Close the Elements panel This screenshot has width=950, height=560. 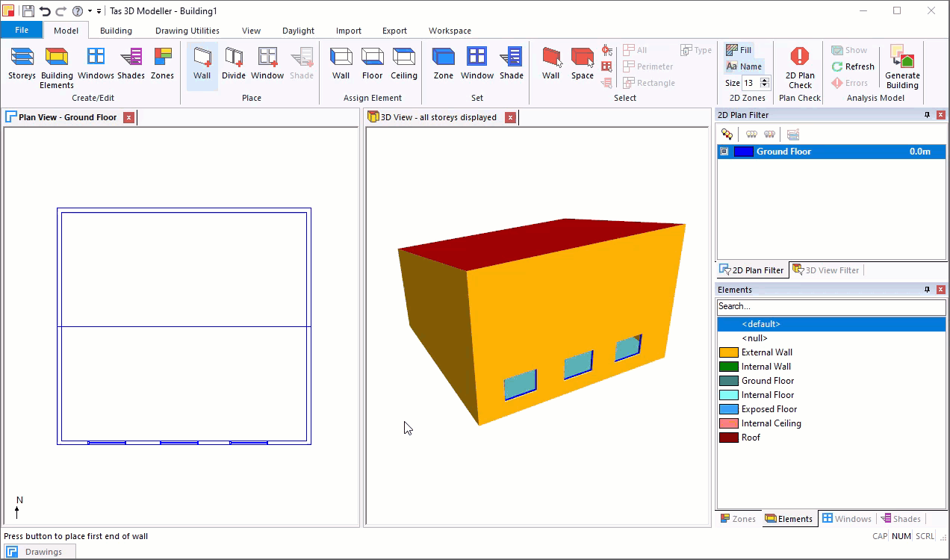pyautogui.click(x=940, y=290)
